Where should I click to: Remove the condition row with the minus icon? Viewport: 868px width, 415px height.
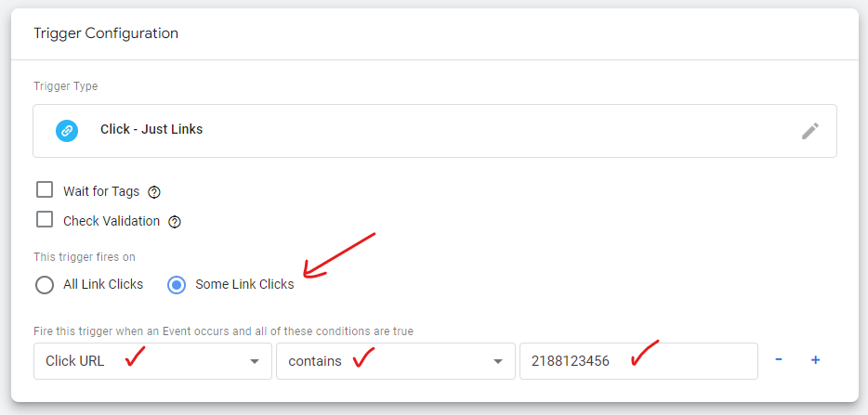coord(779,359)
